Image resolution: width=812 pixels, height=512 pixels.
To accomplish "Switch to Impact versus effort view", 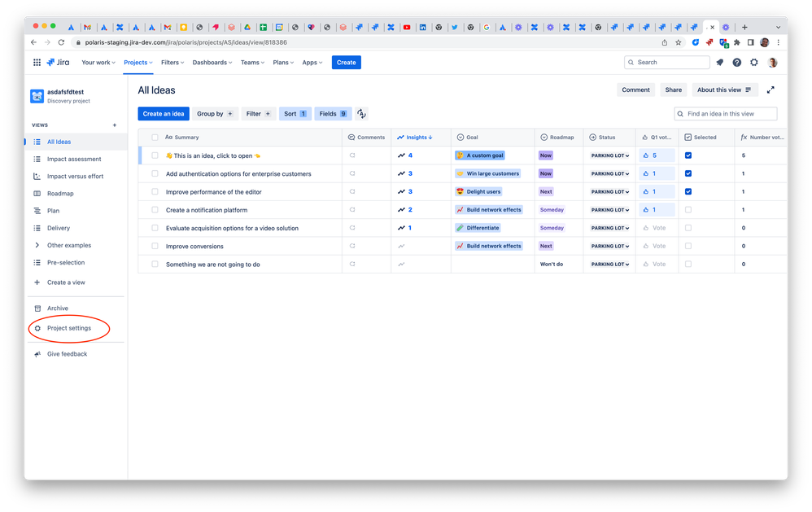I will [75, 176].
